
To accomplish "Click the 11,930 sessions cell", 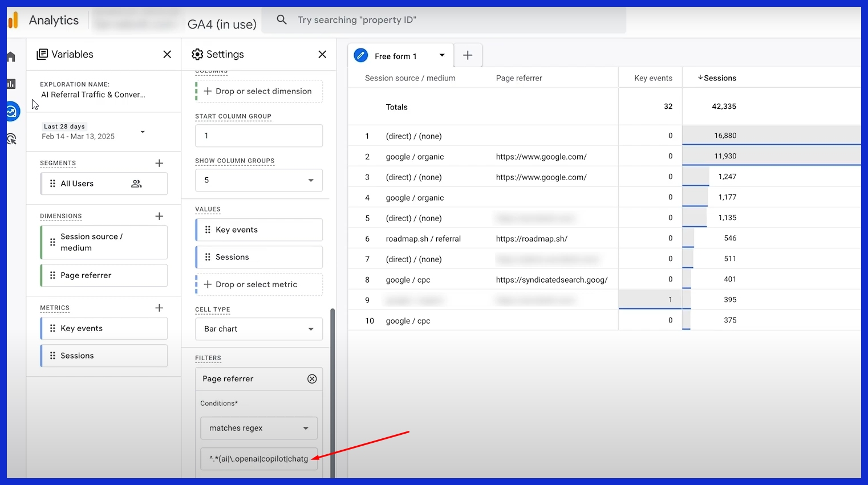I will coord(725,156).
